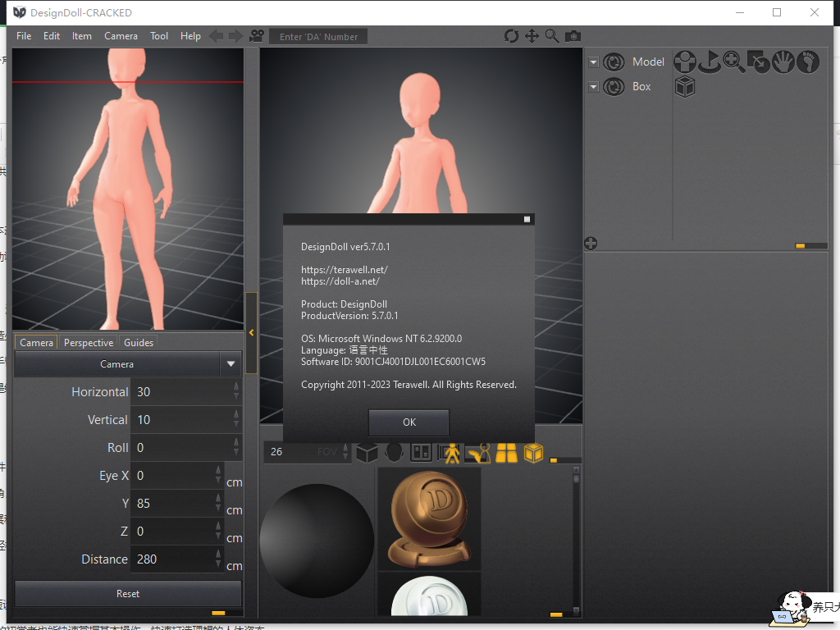Toggle the orange floor grid icon
Image resolution: width=840 pixels, height=630 pixels.
pos(506,453)
